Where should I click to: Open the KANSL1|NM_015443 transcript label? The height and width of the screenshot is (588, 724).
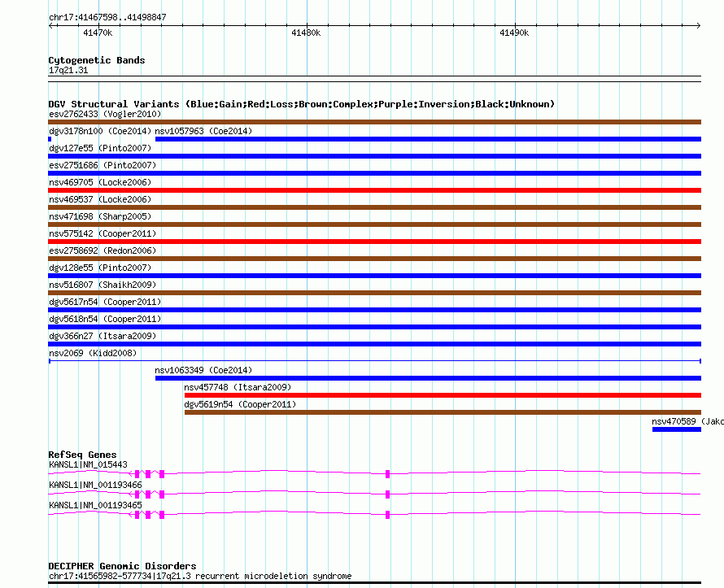[88, 464]
